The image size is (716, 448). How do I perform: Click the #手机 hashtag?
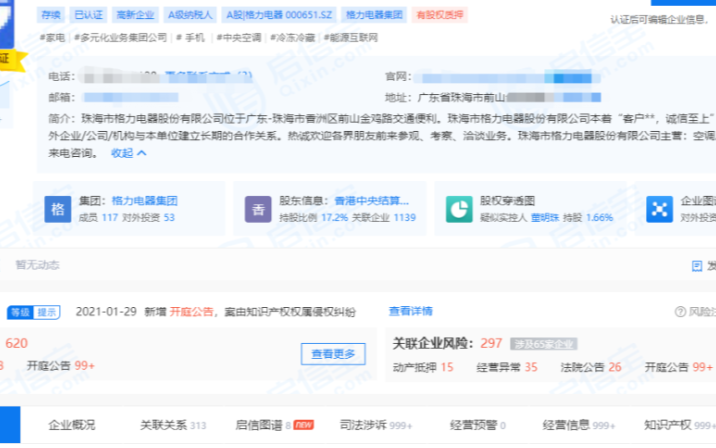pos(190,37)
